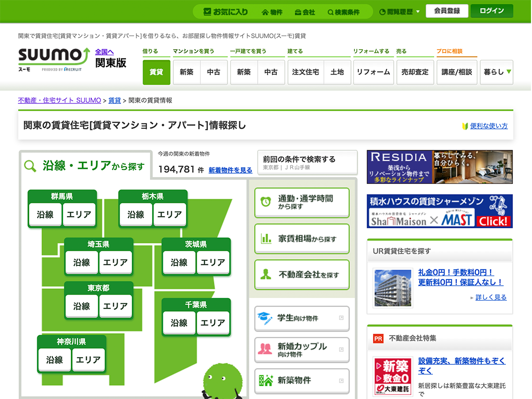
Task: Follow 不動産・住宅サイト SUUMO breadcrumb link
Action: click(60, 100)
